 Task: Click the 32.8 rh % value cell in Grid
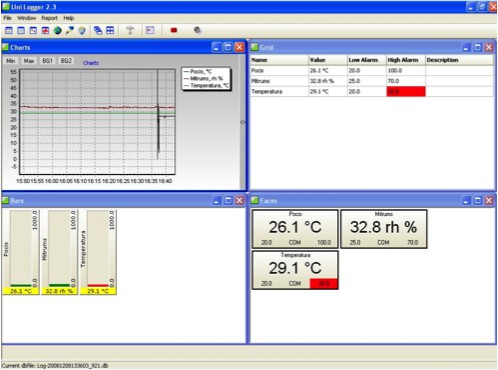coord(328,81)
